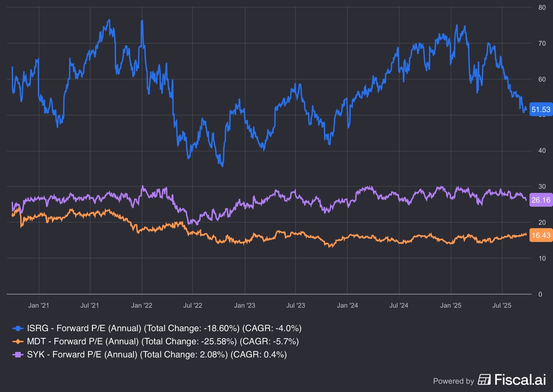Toggle the ISRG Forward P/E series label
Screen dimensions: 553x392
point(164,328)
